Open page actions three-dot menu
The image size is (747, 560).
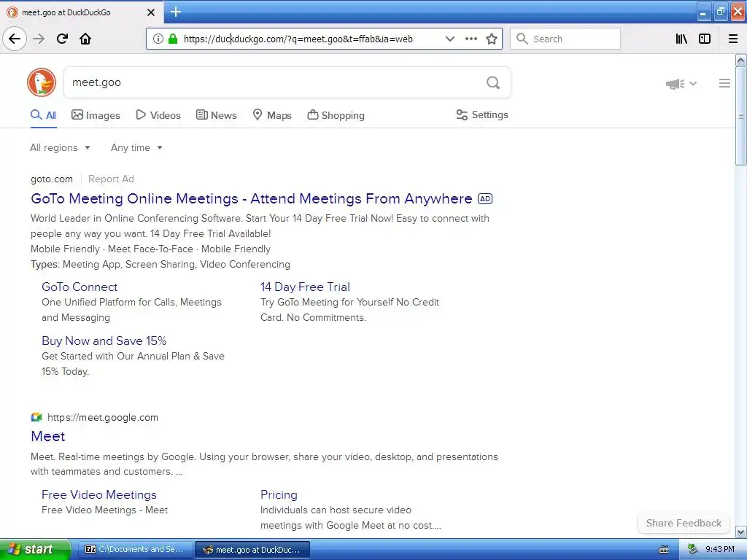click(x=471, y=39)
